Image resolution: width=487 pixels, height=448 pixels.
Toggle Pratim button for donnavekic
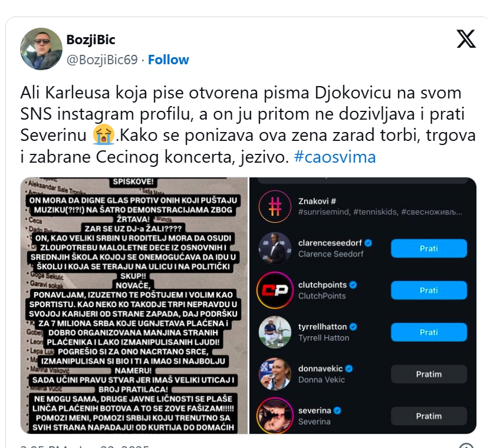coord(429,374)
